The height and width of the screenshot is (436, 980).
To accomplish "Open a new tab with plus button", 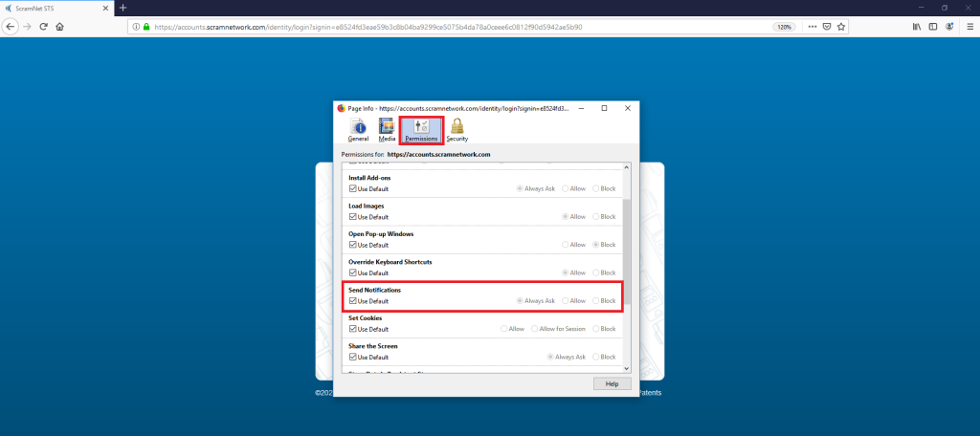I will coord(122,8).
